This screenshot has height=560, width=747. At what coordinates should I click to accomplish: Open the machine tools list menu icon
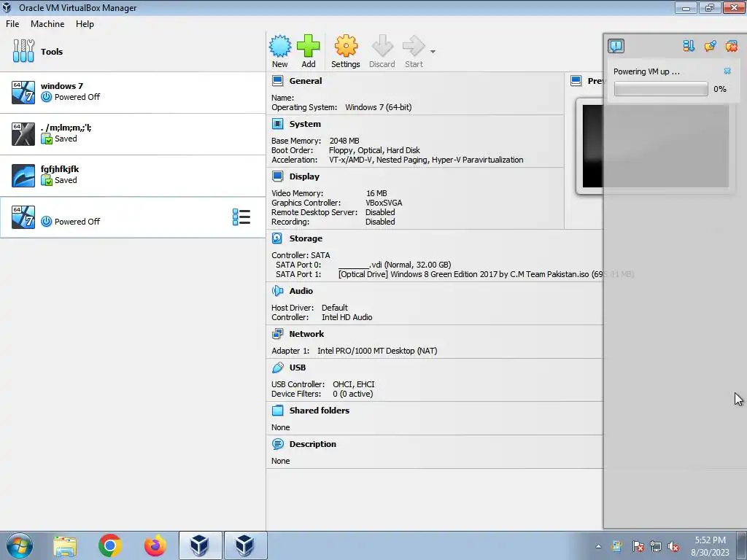(x=241, y=217)
